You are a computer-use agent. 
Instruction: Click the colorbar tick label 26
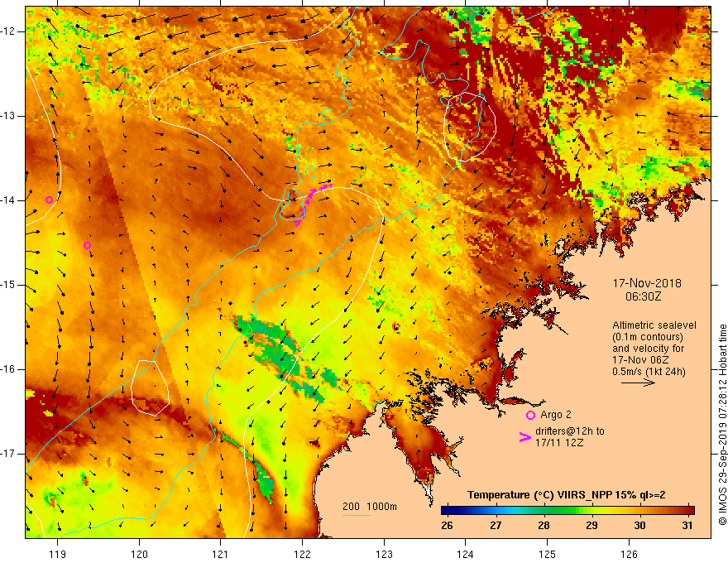tap(447, 526)
